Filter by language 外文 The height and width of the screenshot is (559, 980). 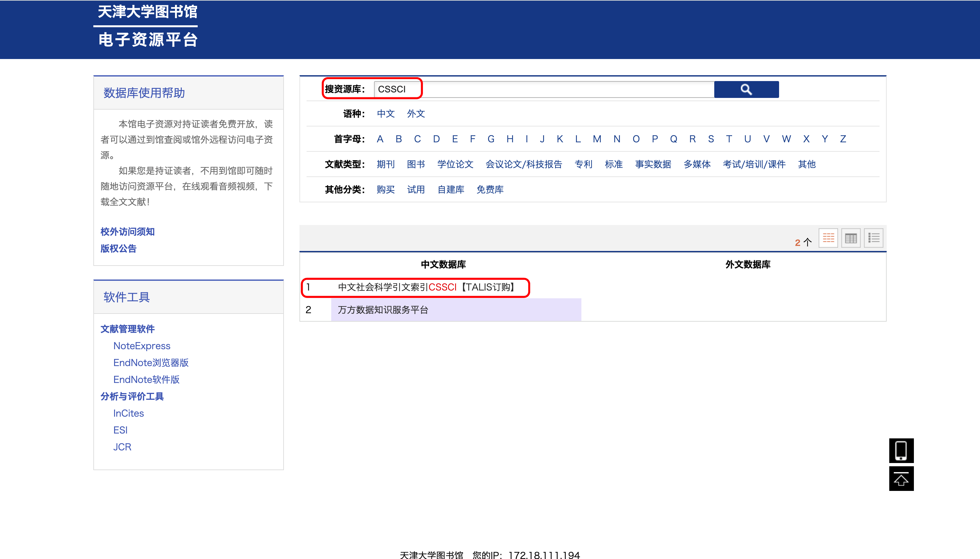coord(416,113)
